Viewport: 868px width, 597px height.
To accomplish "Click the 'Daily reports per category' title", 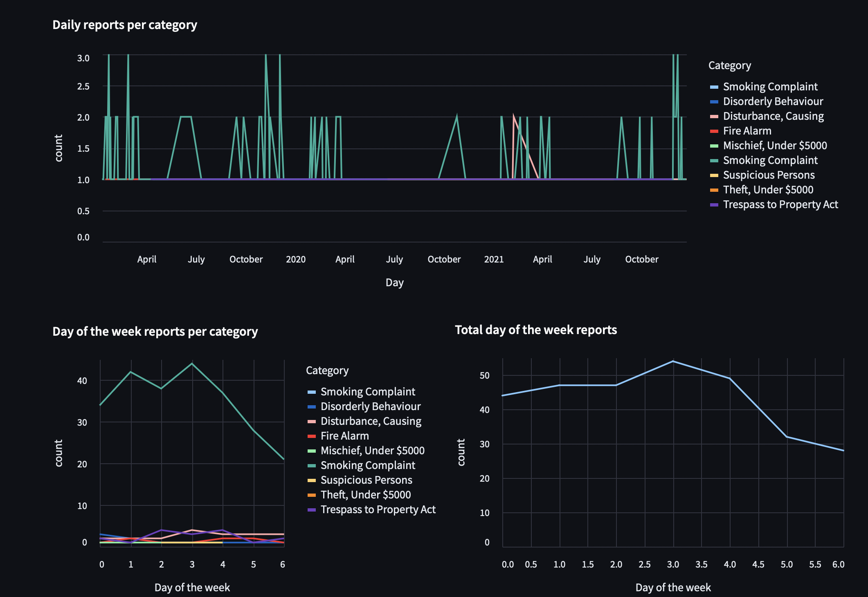I will pos(125,25).
